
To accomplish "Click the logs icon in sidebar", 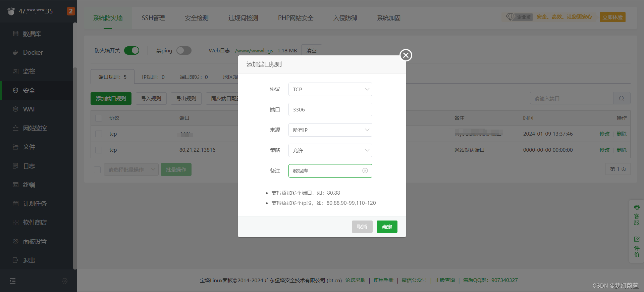I will 15,166.
